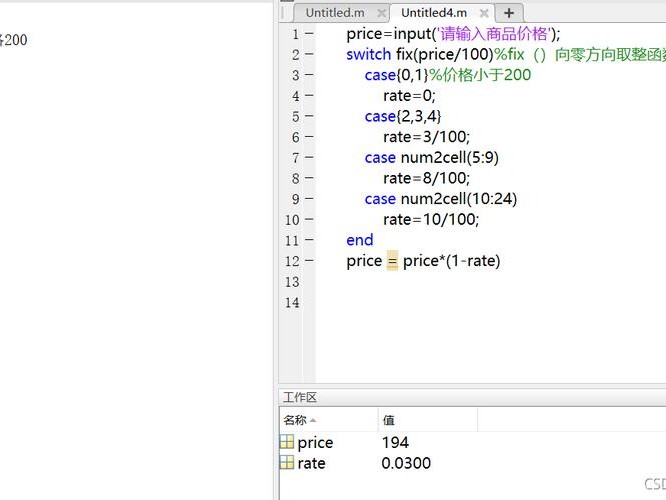Set breakpoint dash on line 4
The image size is (666, 500).
click(309, 95)
